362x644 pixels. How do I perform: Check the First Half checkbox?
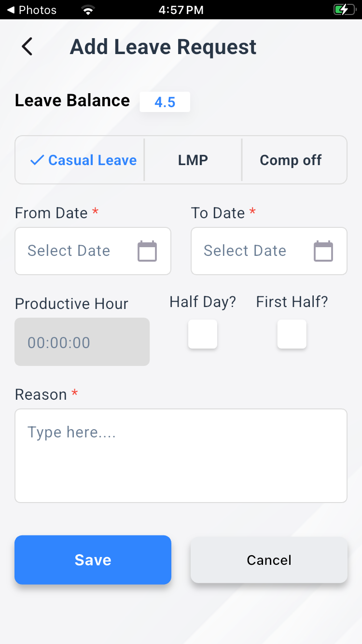[x=292, y=334]
